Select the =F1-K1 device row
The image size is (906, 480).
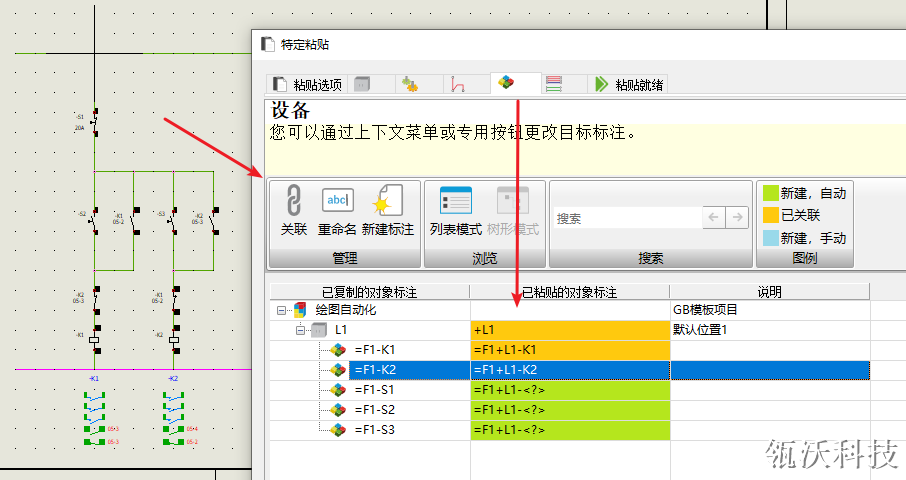click(x=374, y=350)
